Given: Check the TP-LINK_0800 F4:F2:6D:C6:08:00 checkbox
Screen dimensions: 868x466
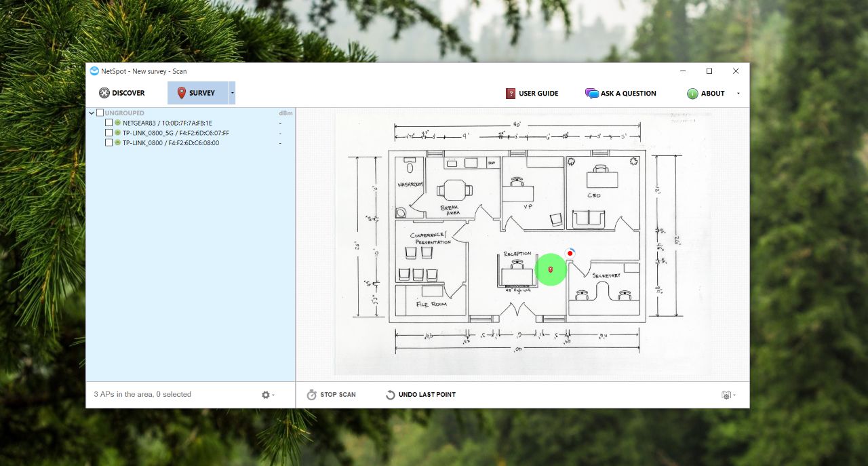Looking at the screenshot, I should [108, 142].
